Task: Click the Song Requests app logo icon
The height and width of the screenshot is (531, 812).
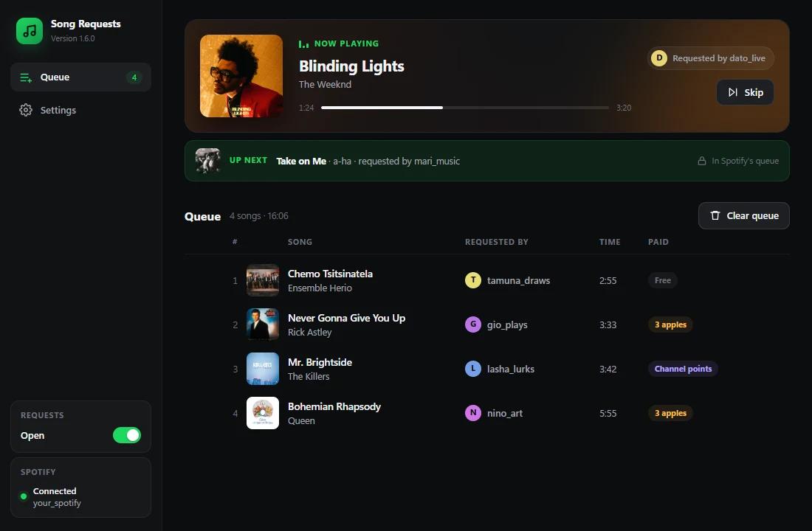Action: pyautogui.click(x=30, y=31)
